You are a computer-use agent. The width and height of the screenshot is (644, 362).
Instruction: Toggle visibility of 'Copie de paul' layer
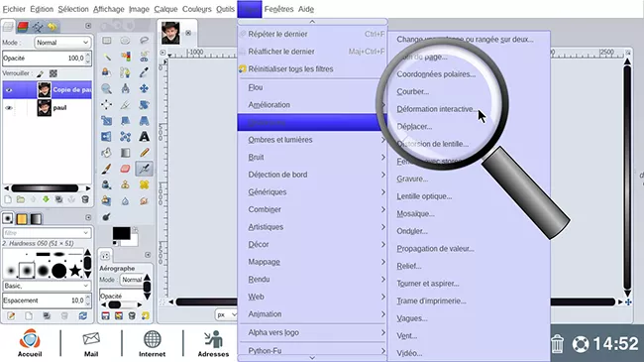tap(9, 90)
